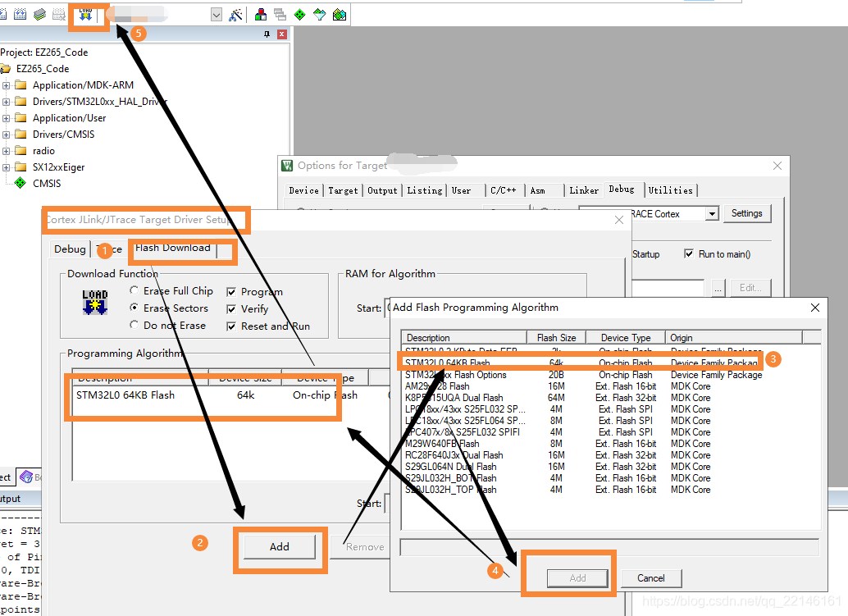Click Cancel in Add Flash Programming Algorithm

651,578
